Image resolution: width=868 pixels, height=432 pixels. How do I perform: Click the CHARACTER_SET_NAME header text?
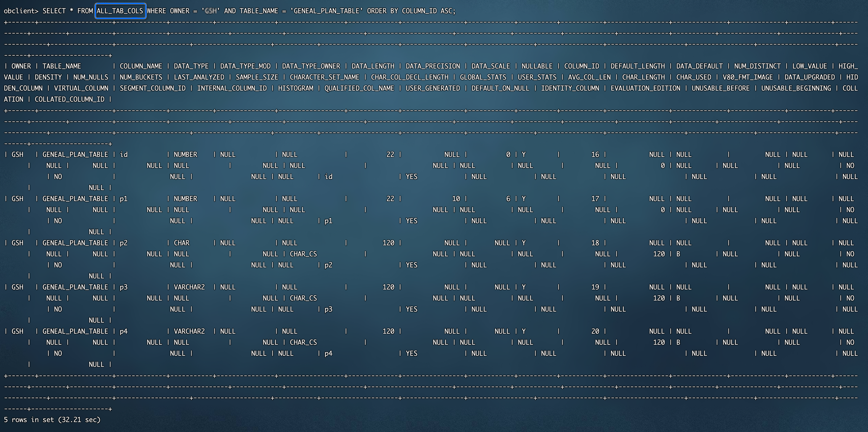[324, 77]
